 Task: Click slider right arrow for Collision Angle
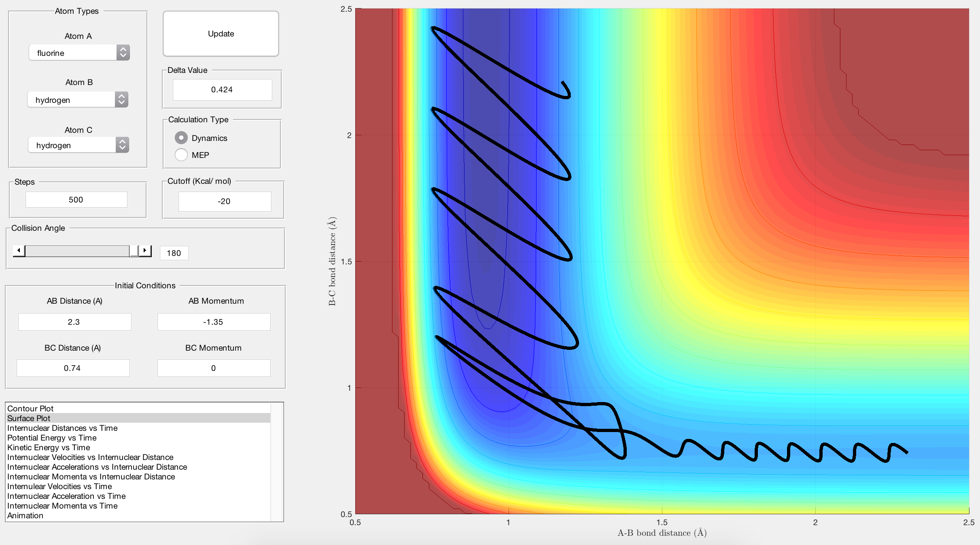click(145, 251)
